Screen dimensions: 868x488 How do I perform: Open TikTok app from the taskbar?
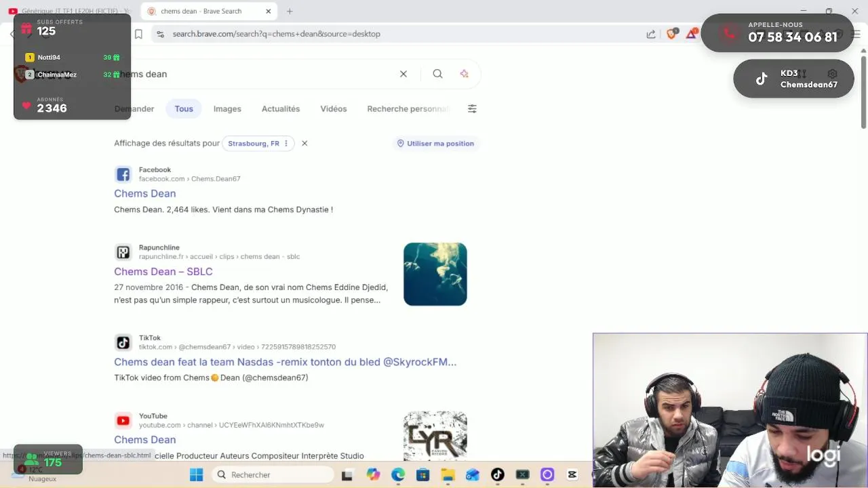click(x=498, y=475)
